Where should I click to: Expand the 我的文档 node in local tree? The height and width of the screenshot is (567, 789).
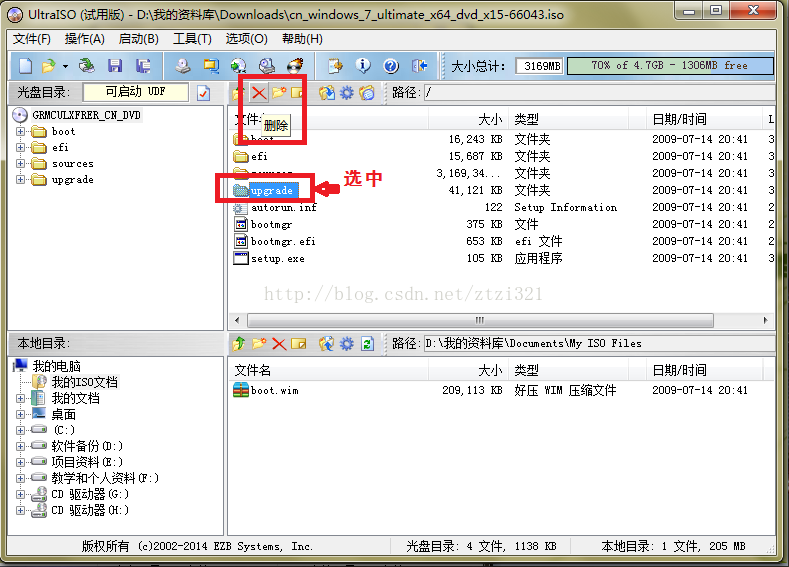[20, 398]
